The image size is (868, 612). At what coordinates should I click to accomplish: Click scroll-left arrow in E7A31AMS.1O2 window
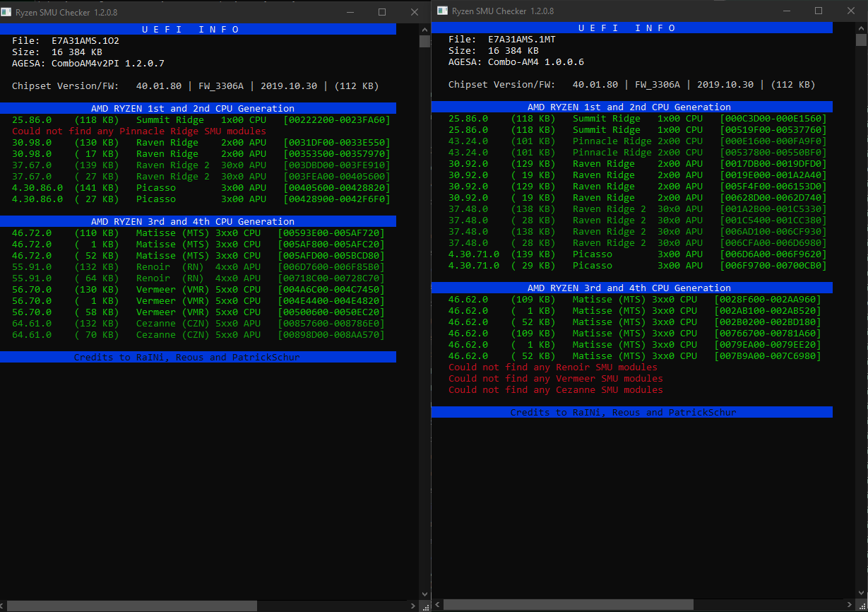pos(4,606)
